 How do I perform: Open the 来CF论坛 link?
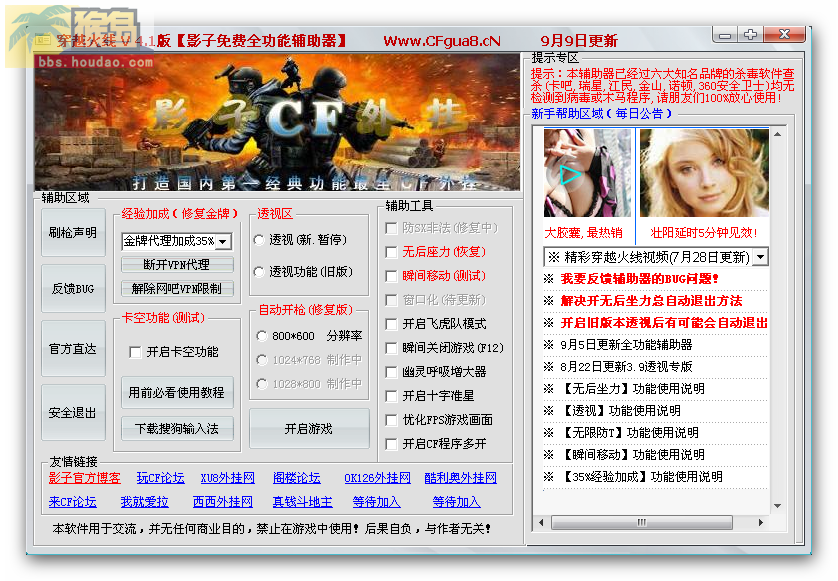tap(73, 502)
